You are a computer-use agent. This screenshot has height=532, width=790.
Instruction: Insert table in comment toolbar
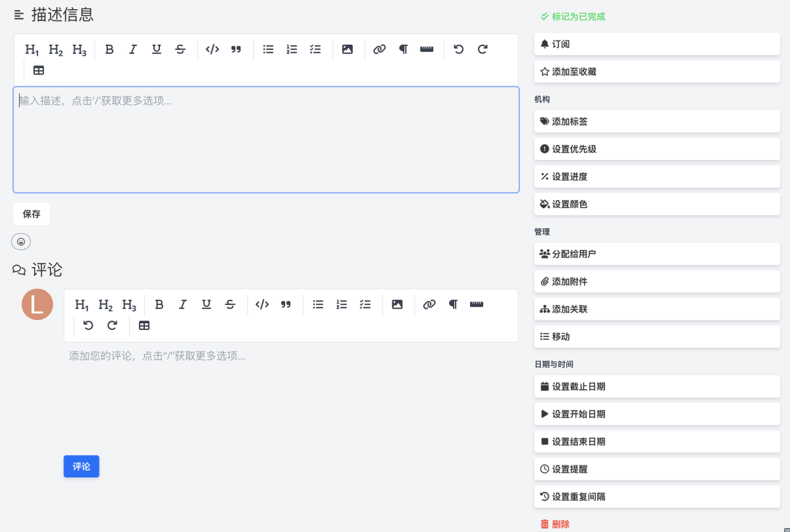click(144, 326)
